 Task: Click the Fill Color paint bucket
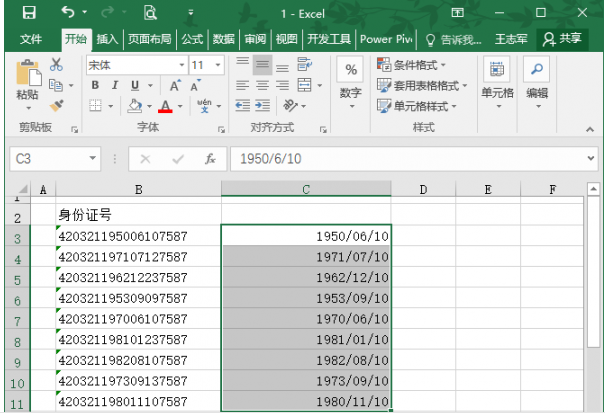coord(135,106)
